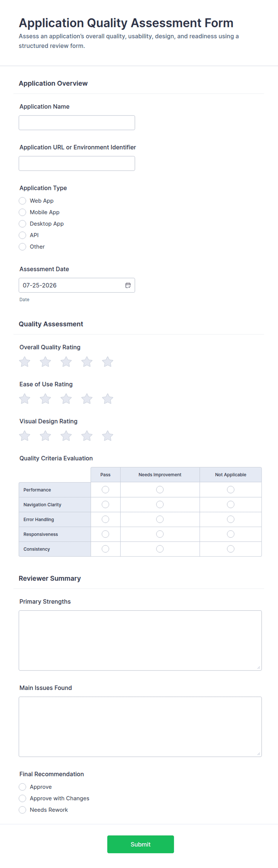Give Visual Design Rating two stars
This screenshot has width=278, height=868.
point(45,436)
